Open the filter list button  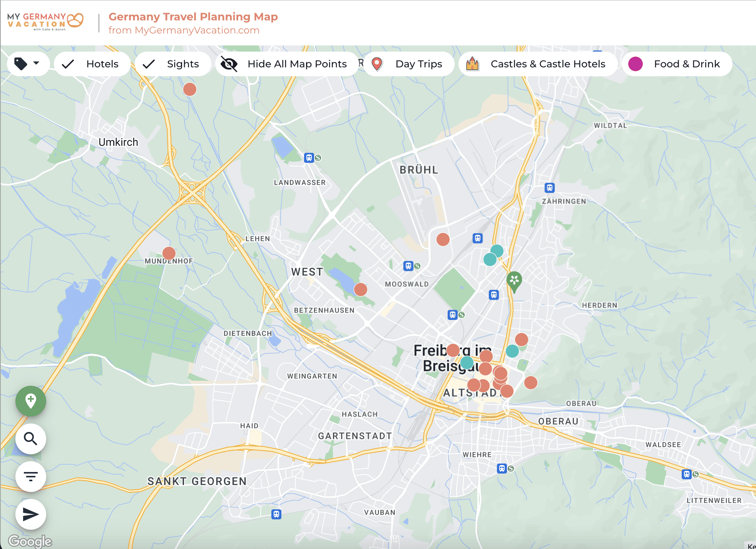pyautogui.click(x=31, y=476)
